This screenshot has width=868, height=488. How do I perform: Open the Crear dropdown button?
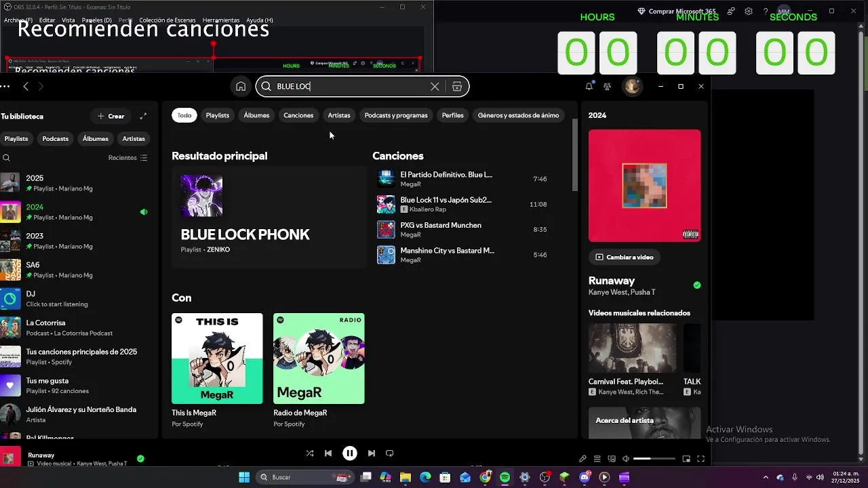[111, 116]
